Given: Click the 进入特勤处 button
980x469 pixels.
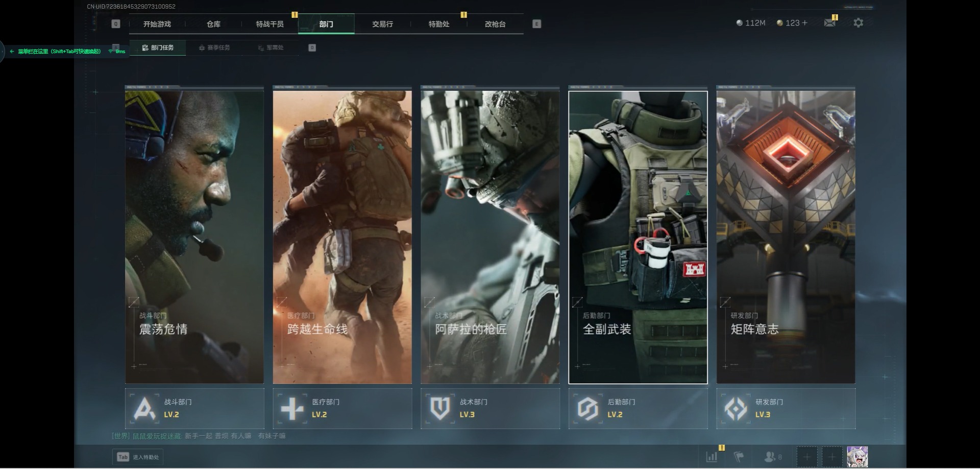Looking at the screenshot, I should [138, 457].
